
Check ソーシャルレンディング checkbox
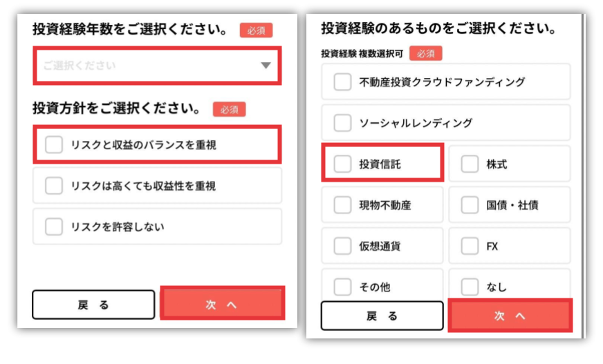click(343, 123)
